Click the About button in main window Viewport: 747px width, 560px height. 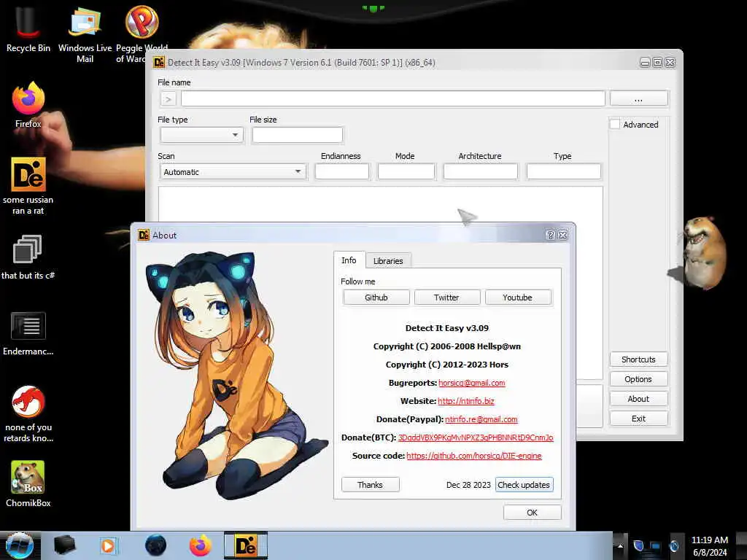638,399
